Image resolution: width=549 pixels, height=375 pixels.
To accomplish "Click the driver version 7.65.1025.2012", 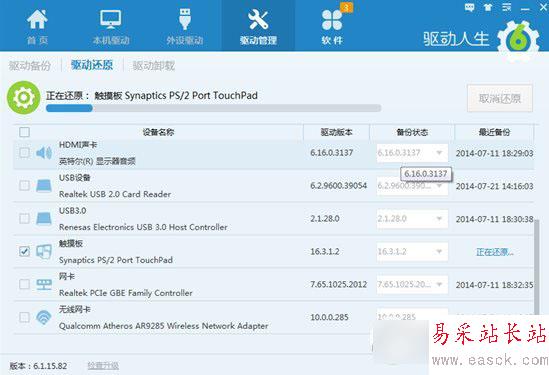I will pyautogui.click(x=339, y=284).
